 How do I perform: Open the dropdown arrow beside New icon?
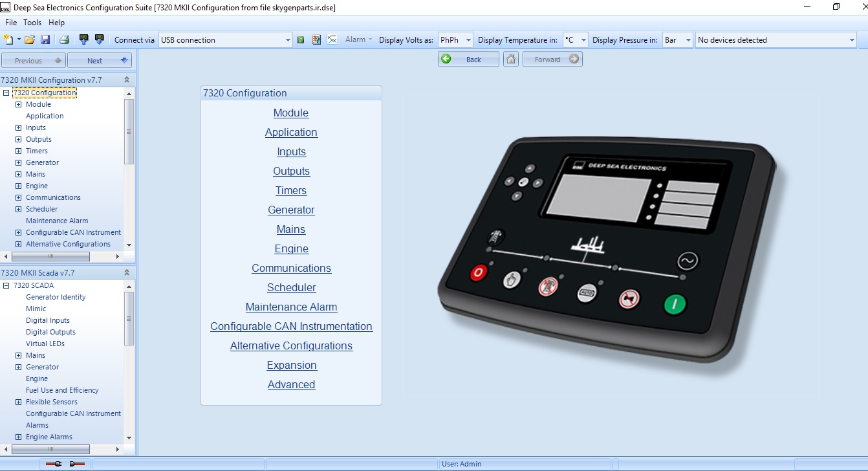click(19, 40)
